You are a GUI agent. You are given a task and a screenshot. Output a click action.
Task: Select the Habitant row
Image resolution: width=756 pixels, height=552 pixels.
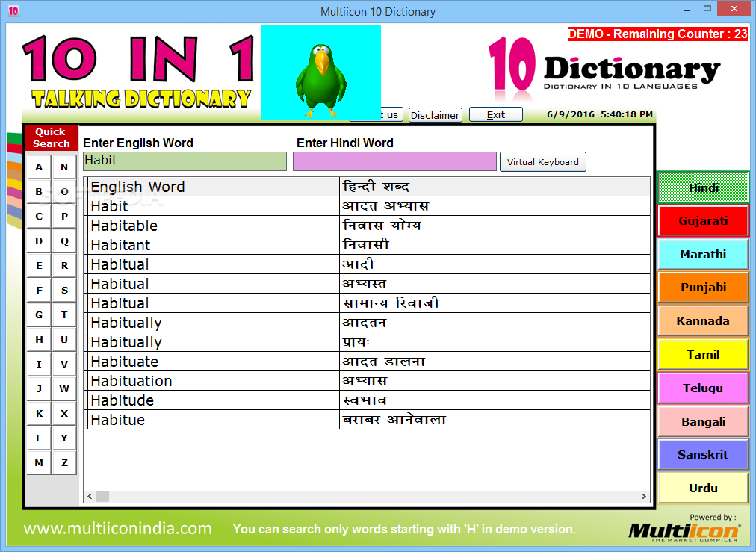point(368,245)
